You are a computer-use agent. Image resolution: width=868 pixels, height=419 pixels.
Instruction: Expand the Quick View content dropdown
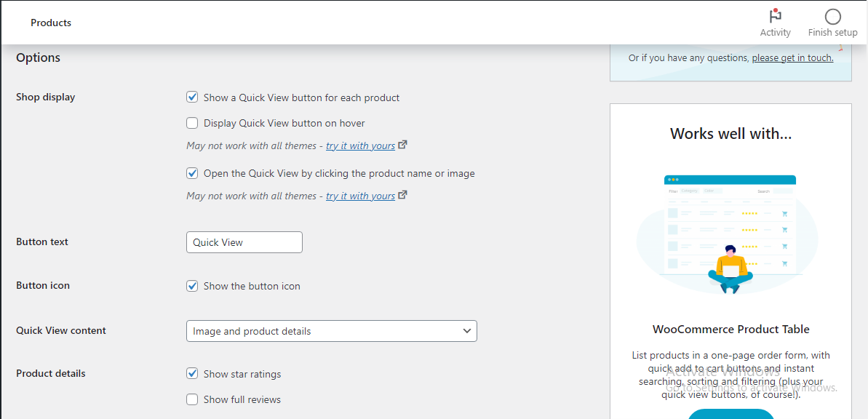tap(331, 331)
